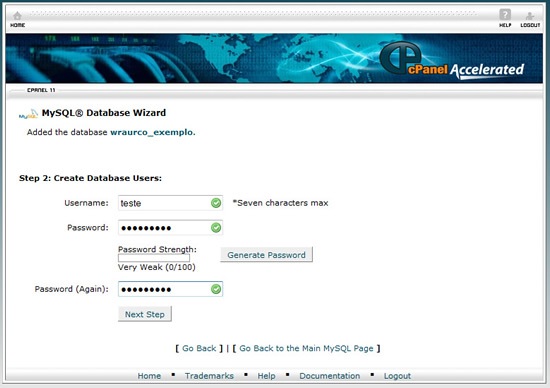Viewport: 550px width, 388px height.
Task: Click the 'MySQL® Database Wizard' title
Action: [x=104, y=113]
